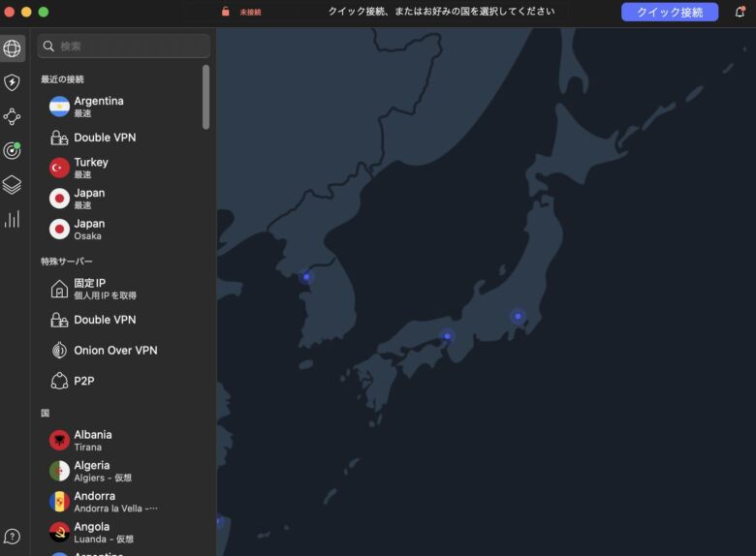Screen dimensions: 756x556
Task: Open statistics bar chart icon in sidebar
Action: [12, 219]
